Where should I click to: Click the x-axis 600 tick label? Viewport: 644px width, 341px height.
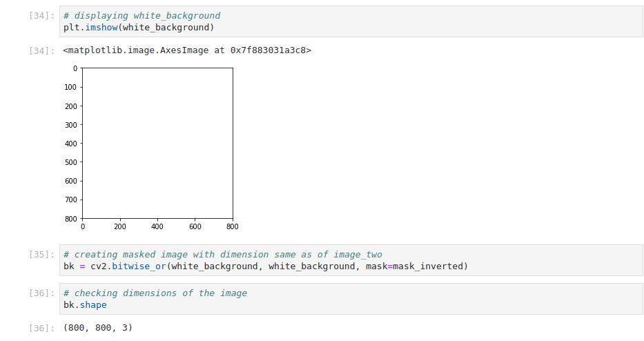click(x=195, y=226)
